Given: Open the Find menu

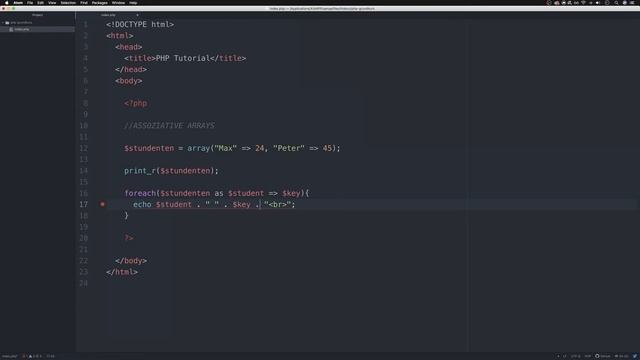Looking at the screenshot, I should click(84, 2).
